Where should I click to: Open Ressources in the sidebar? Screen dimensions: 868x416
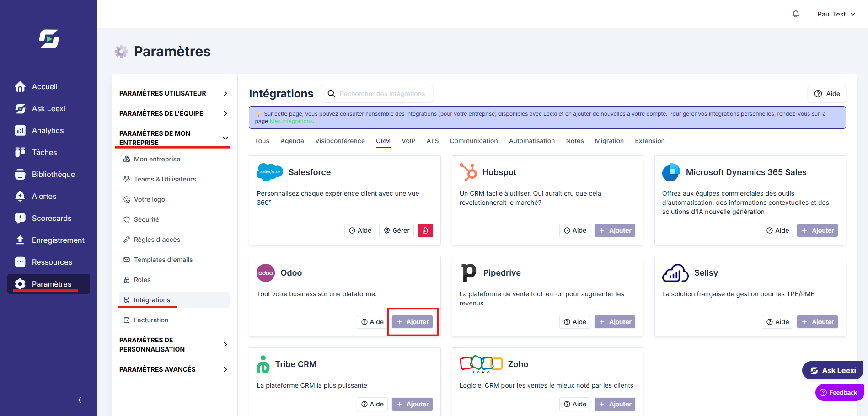43,262
